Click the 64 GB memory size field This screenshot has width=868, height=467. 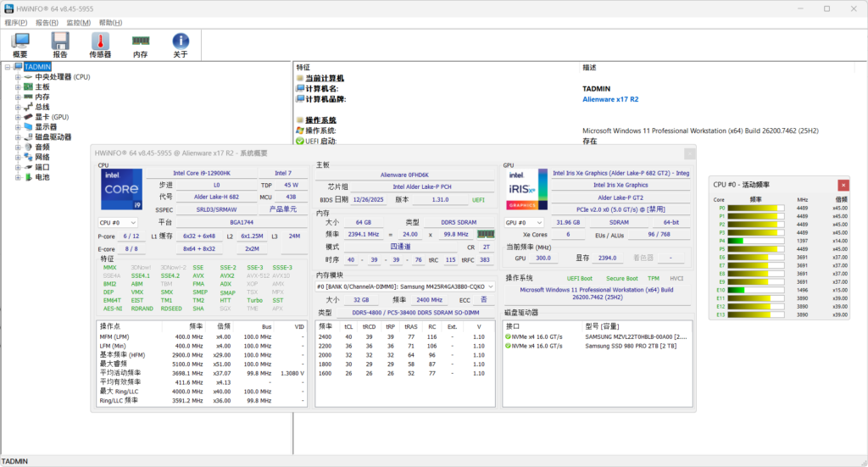tap(364, 222)
